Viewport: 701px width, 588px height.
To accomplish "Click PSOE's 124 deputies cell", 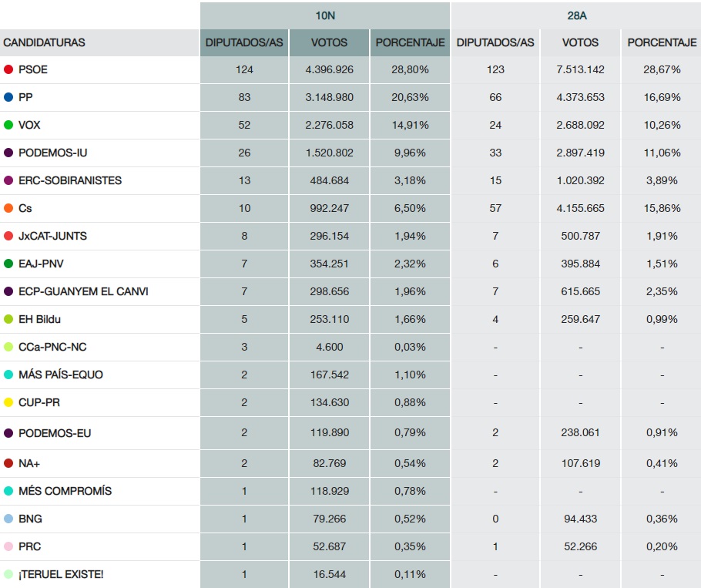I will click(x=244, y=69).
